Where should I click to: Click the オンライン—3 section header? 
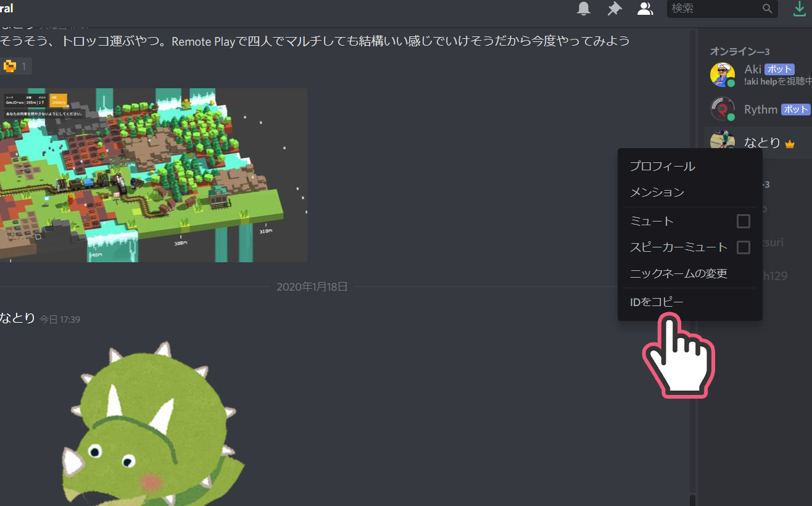click(x=740, y=51)
